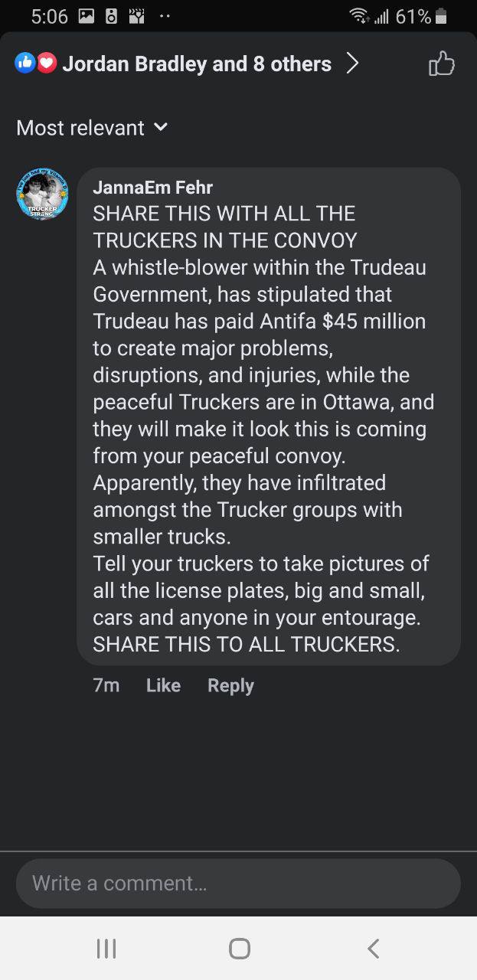Like JannaEm Fehr's comment

tap(163, 685)
